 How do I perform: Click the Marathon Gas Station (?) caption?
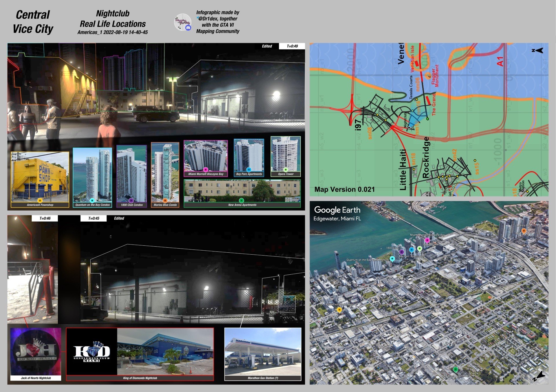coord(263,378)
